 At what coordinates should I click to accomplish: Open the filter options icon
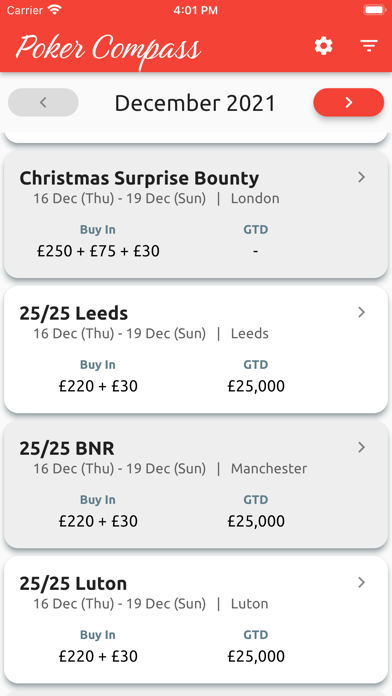pos(368,46)
